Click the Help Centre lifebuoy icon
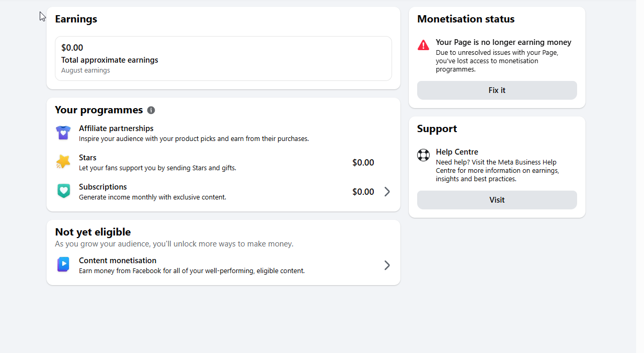The image size is (644, 353). [x=423, y=155]
